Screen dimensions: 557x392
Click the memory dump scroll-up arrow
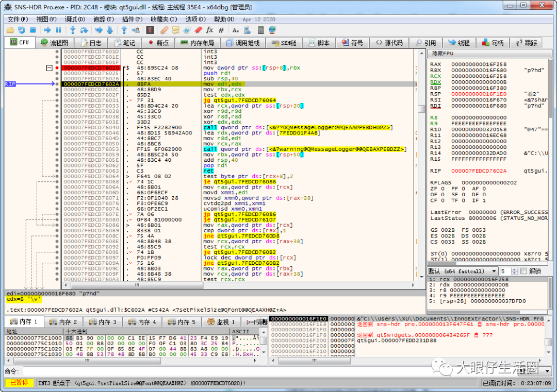[264, 332]
